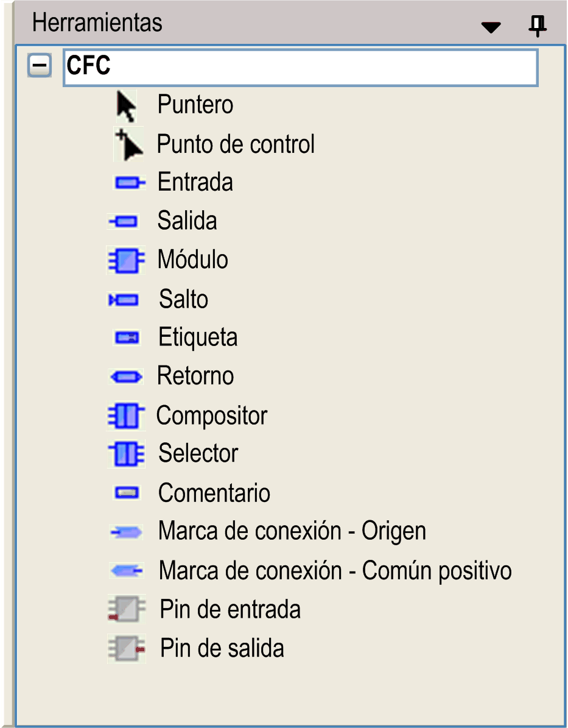This screenshot has width=568, height=728.
Task: Toggle auto-hide pin on Herramientas panel
Action: (537, 26)
